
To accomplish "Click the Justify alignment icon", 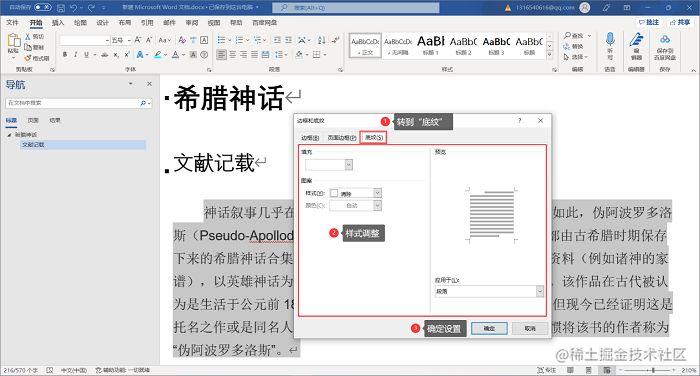I will (x=254, y=54).
